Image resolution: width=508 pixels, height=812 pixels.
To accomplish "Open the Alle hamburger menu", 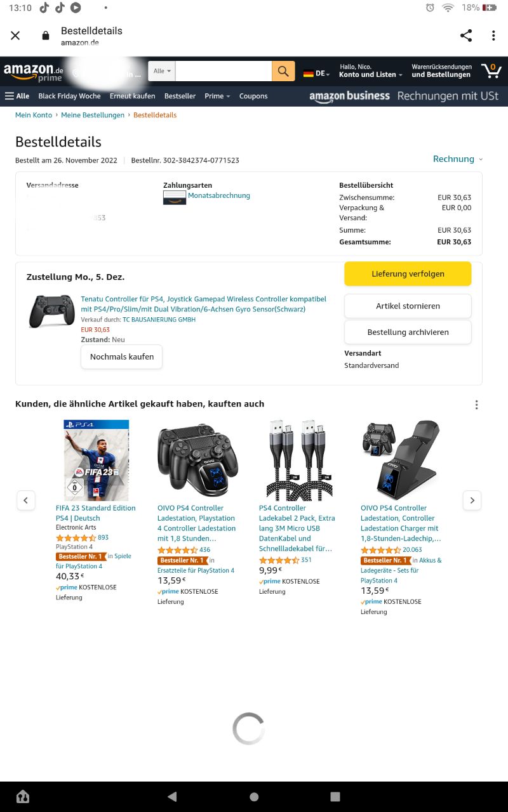I will [17, 96].
